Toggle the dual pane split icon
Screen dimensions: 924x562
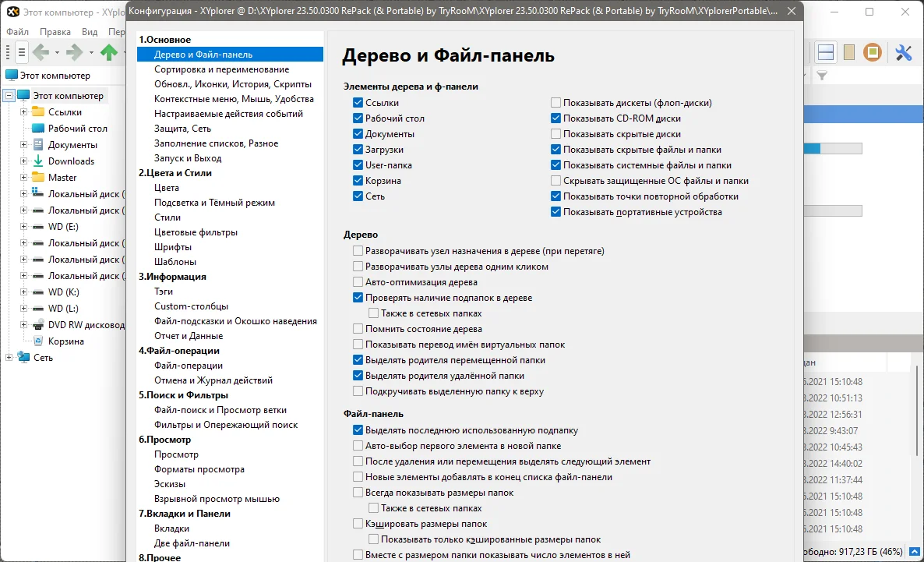(826, 52)
